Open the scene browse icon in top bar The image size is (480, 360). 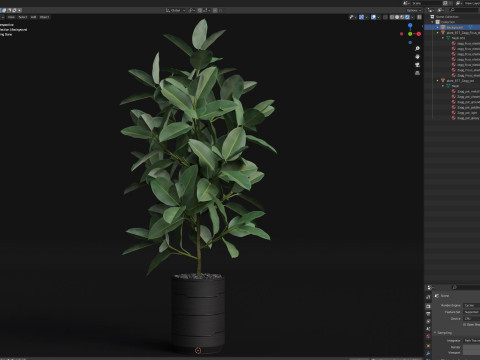coord(406,3)
